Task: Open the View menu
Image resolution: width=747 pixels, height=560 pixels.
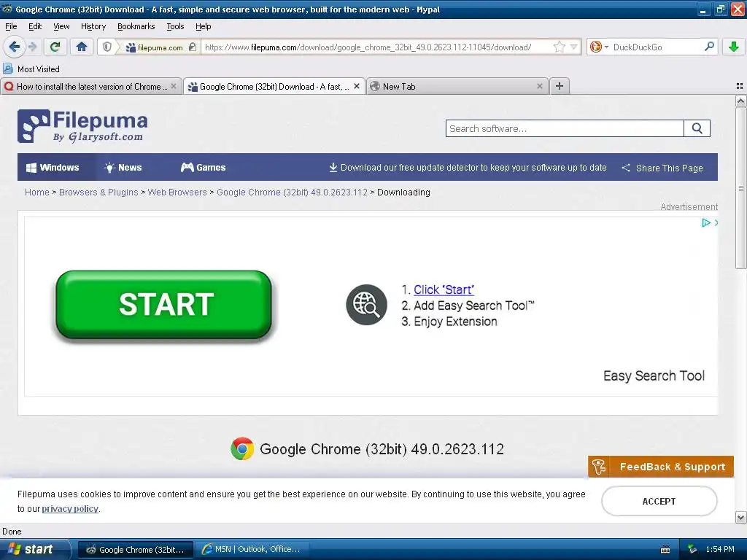Action: (x=61, y=26)
